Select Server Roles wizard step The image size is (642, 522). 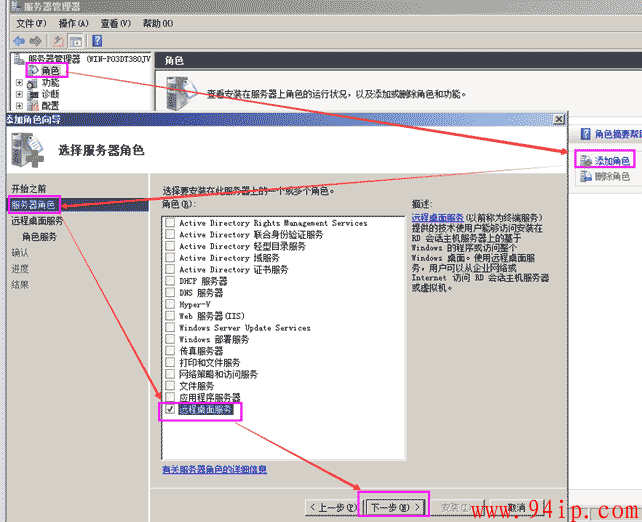(x=33, y=205)
